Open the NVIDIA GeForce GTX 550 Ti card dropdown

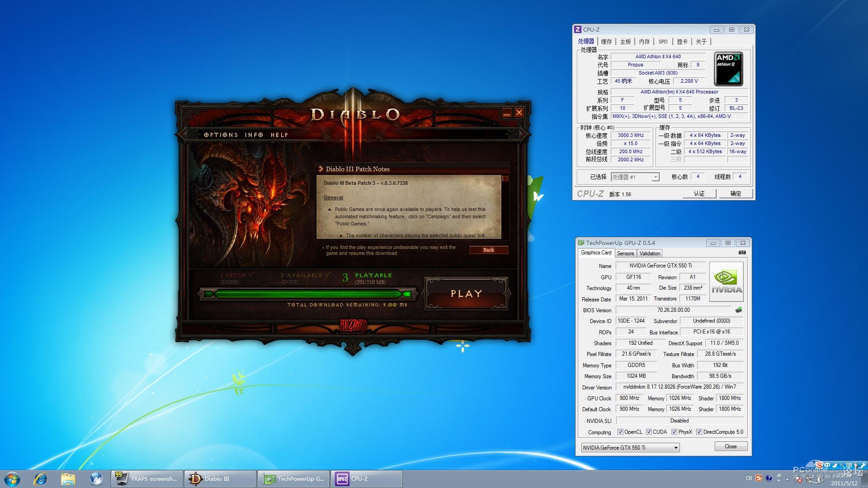[x=630, y=448]
